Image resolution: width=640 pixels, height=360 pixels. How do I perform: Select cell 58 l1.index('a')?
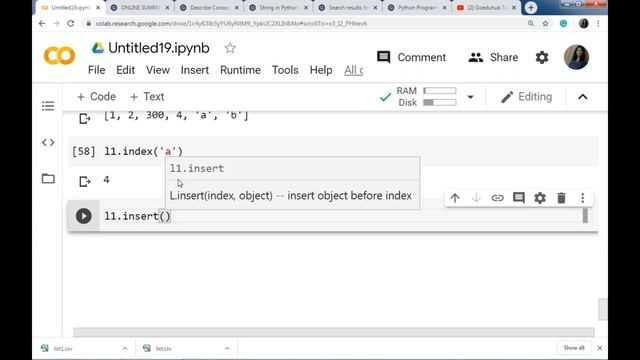tap(333, 151)
